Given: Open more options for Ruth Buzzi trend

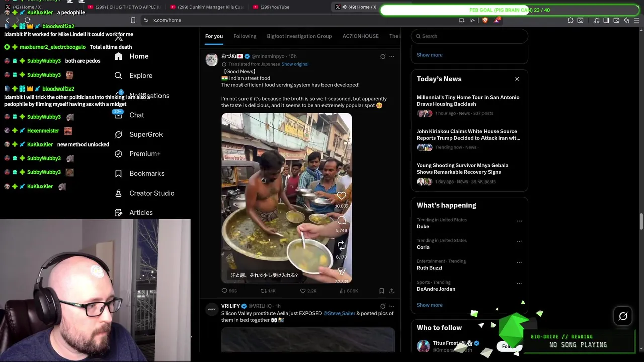Looking at the screenshot, I should click(519, 262).
